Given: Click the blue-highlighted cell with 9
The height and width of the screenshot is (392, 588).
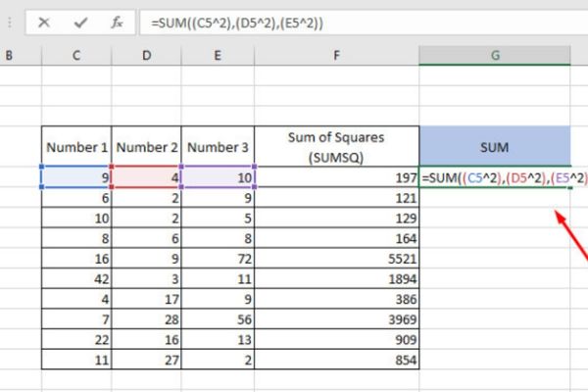Looking at the screenshot, I should pyautogui.click(x=76, y=176).
